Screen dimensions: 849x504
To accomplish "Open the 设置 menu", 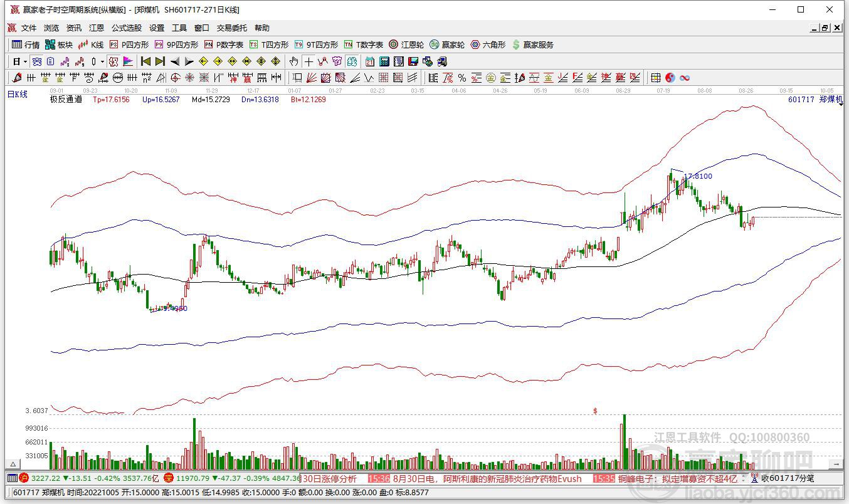I will (x=157, y=28).
